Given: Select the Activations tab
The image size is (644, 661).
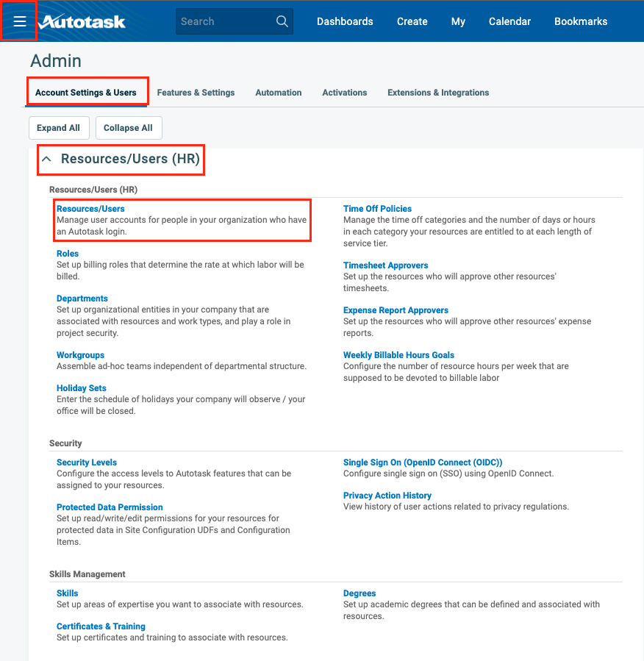Looking at the screenshot, I should [x=344, y=92].
